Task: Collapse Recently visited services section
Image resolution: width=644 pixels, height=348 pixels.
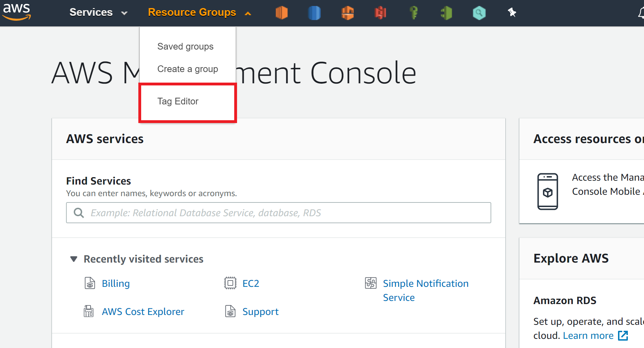Action: (x=74, y=259)
